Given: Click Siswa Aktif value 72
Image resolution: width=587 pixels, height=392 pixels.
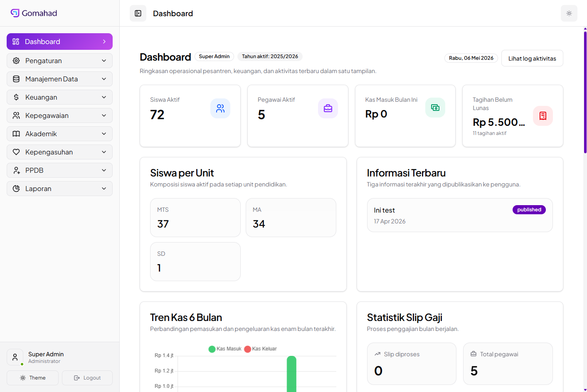Looking at the screenshot, I should (x=157, y=115).
